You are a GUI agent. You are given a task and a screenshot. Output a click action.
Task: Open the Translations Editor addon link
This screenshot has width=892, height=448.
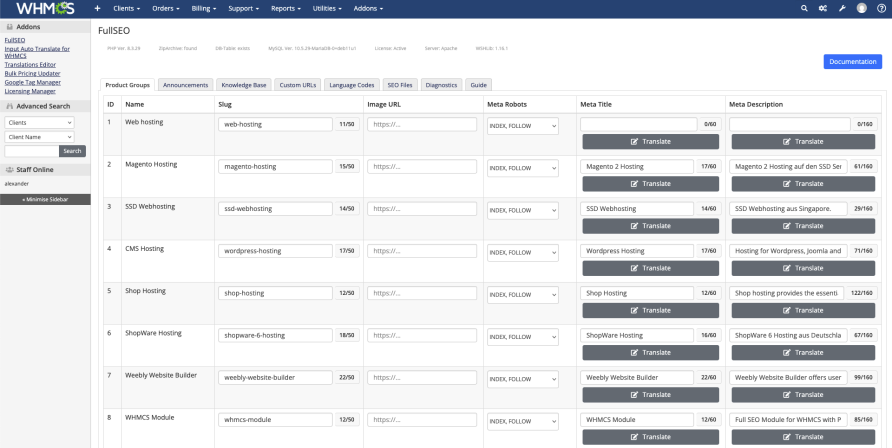click(x=30, y=64)
